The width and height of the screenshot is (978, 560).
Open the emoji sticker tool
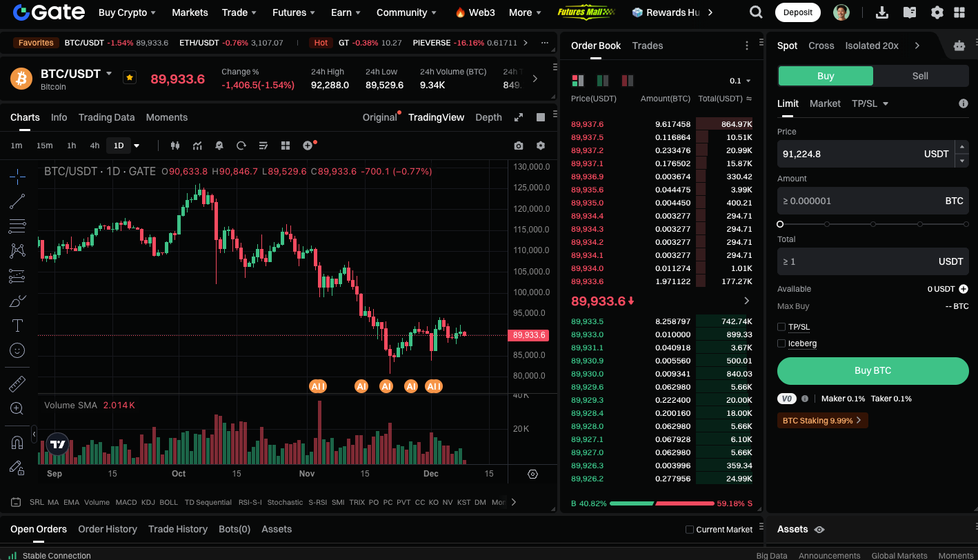pyautogui.click(x=17, y=350)
